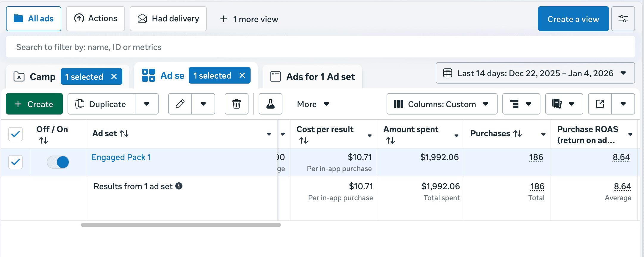Expand the export options arrow

[623, 104]
